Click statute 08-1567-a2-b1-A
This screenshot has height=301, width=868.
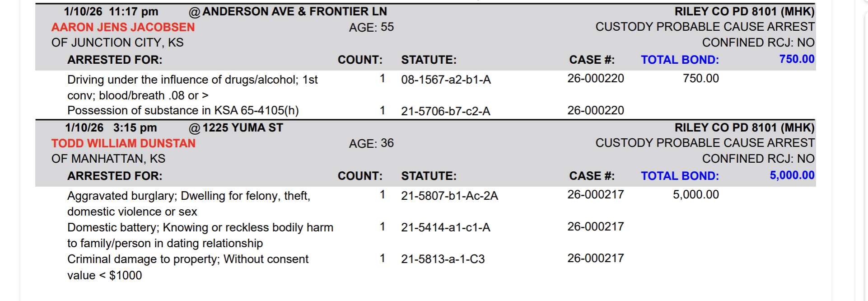pos(446,80)
